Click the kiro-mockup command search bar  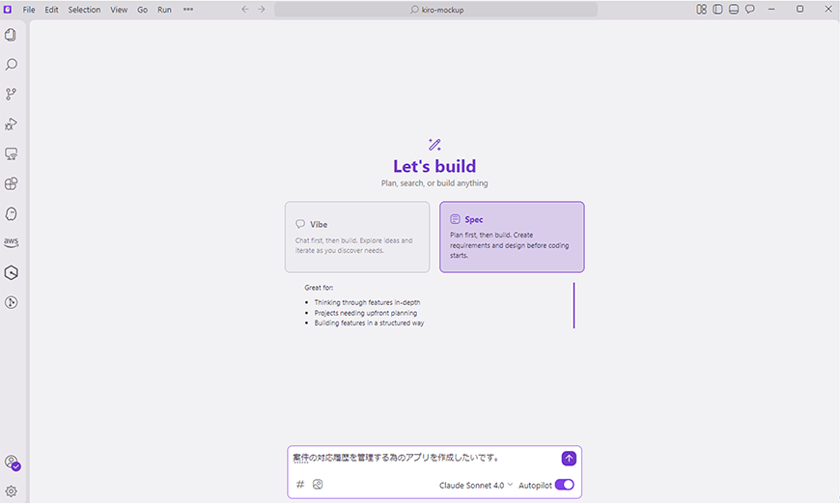click(436, 10)
